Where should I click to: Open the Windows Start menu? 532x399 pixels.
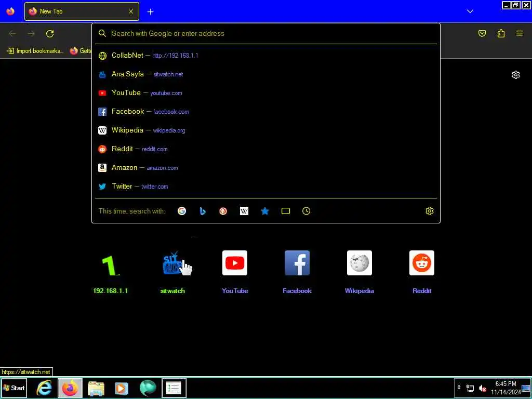(x=14, y=388)
